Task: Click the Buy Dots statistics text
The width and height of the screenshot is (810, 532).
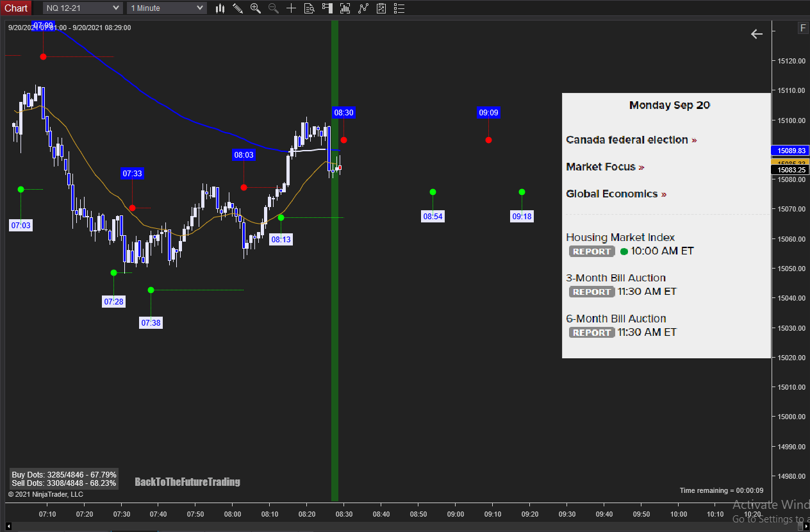Action: point(64,475)
